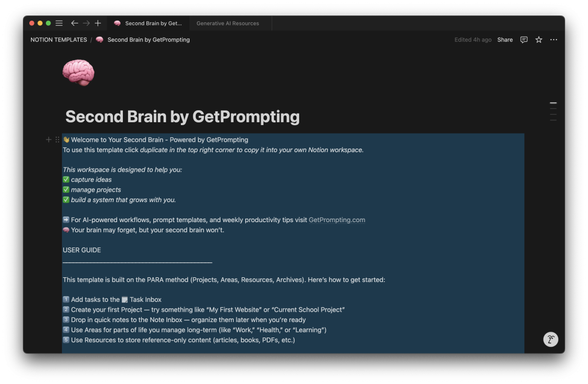Open a new tab with plus icon
Screen dimensions: 588x384
(98, 24)
